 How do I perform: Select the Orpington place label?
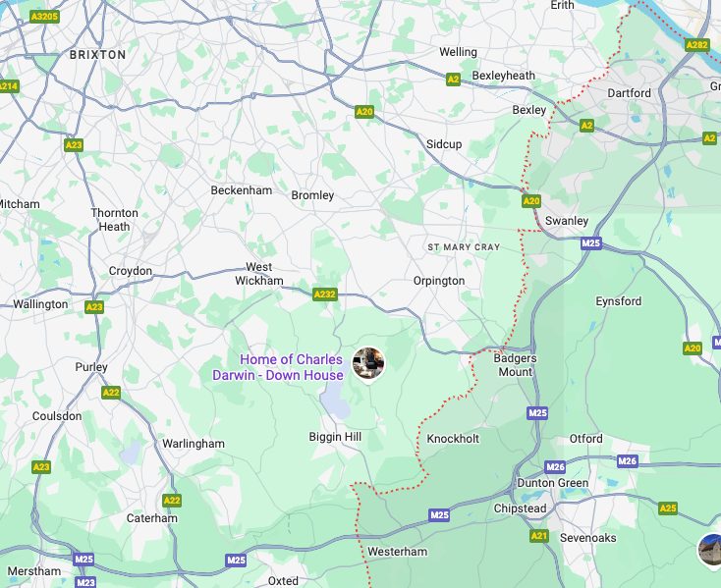coord(439,281)
